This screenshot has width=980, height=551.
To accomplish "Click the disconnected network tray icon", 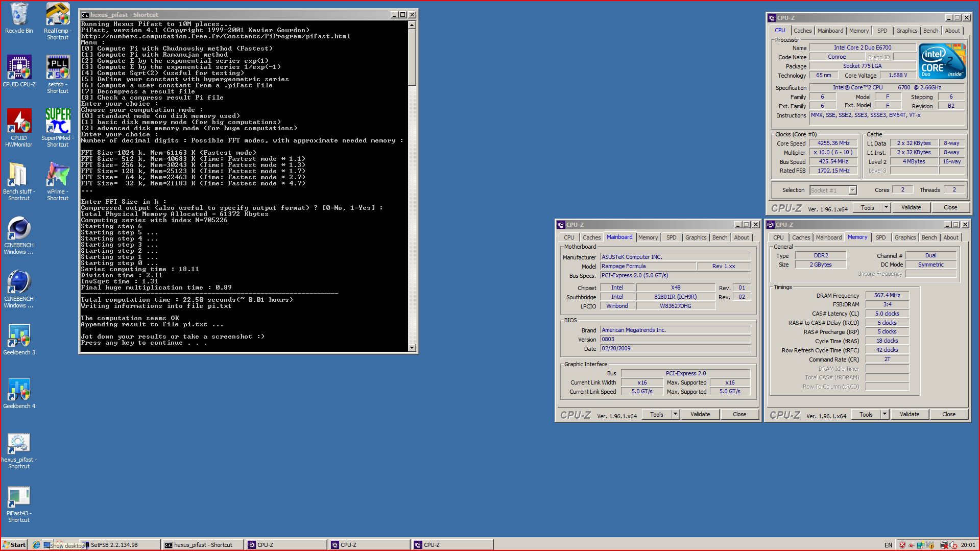I will [x=944, y=545].
